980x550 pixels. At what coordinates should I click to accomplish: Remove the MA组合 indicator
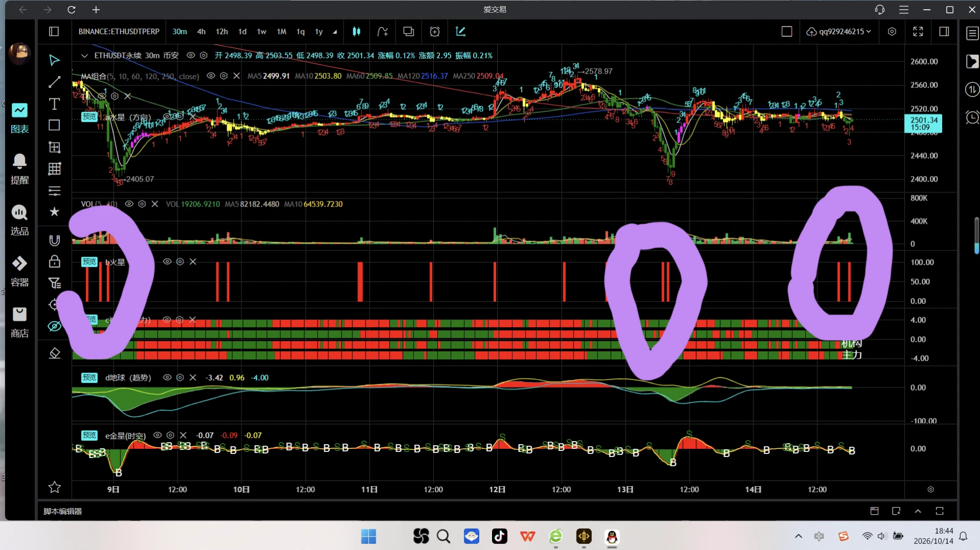[236, 76]
